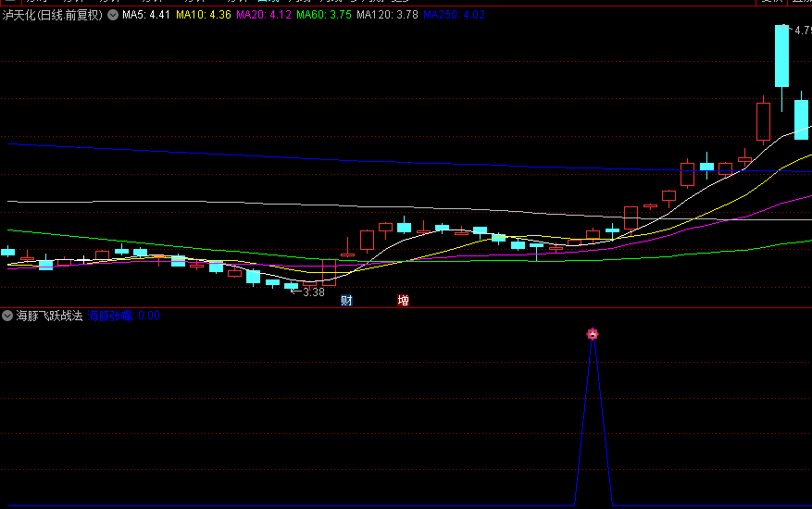Click the 3.38 lowest price label
This screenshot has height=509, width=812.
313,292
